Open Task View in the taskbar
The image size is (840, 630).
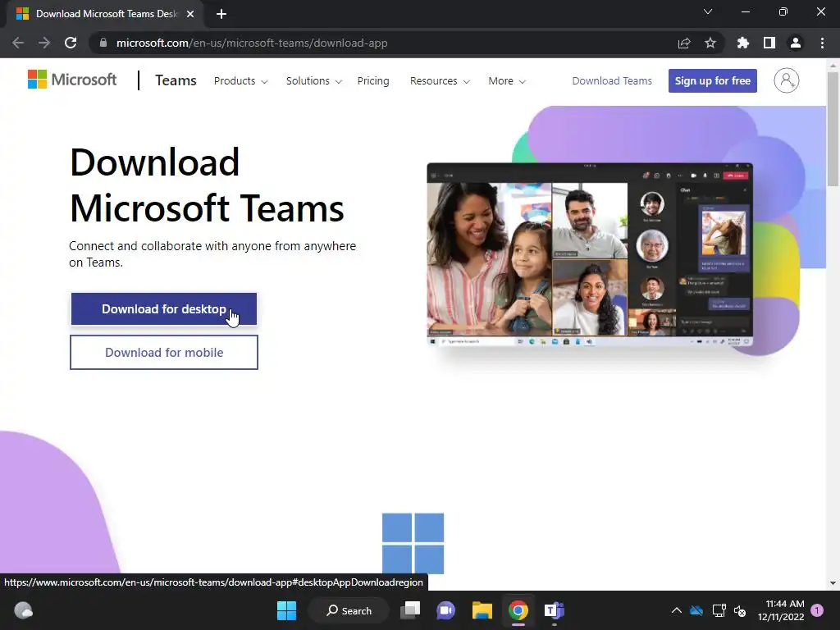click(x=410, y=610)
